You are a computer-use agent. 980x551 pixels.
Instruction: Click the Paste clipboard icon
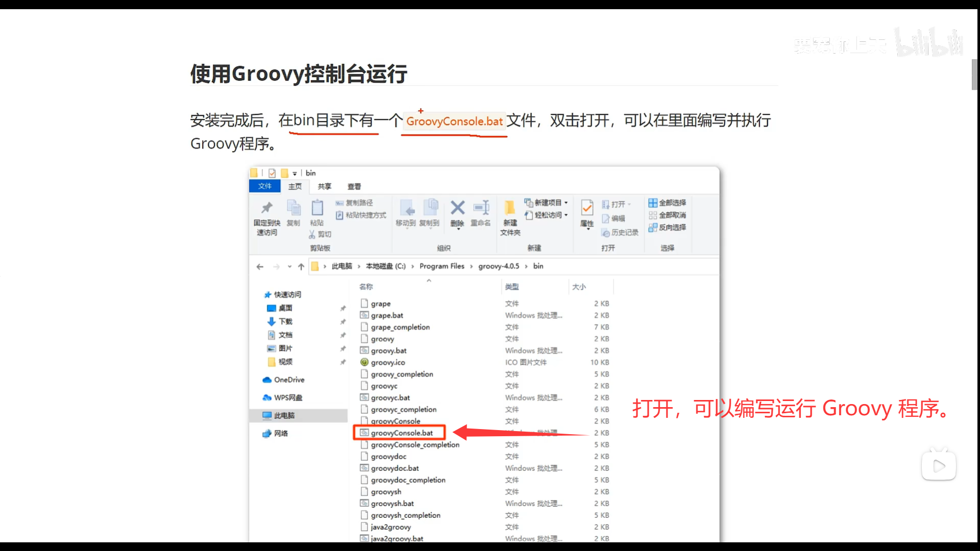pos(317,208)
